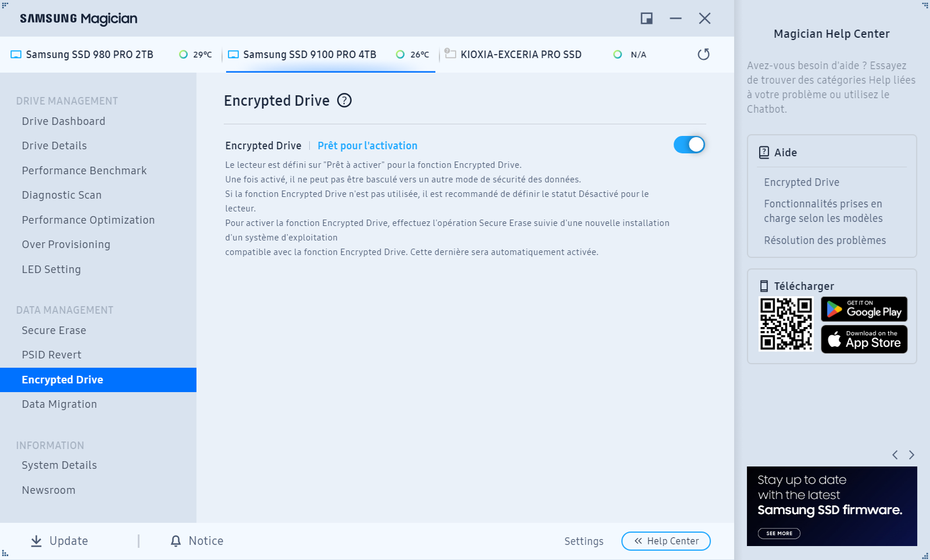Screen dimensions: 930x560
Task: Click the refresh drives icon
Action: tap(703, 54)
